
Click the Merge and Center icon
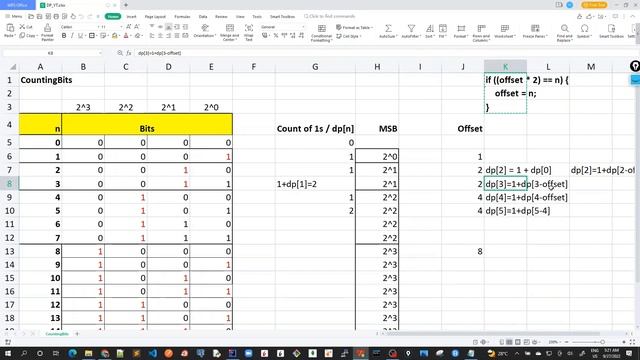point(230,28)
